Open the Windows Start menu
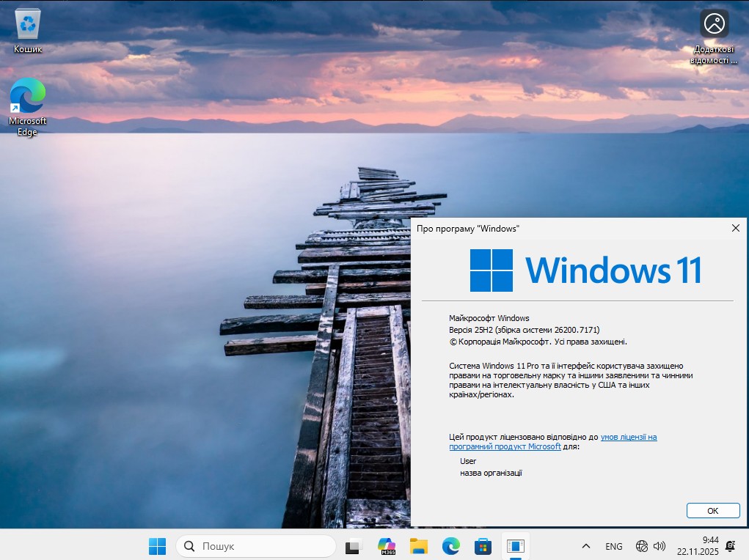This screenshot has width=749, height=560. click(157, 546)
